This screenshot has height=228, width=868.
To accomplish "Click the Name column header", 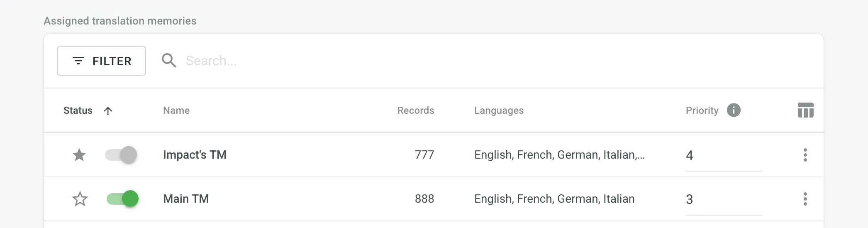I will point(176,110).
